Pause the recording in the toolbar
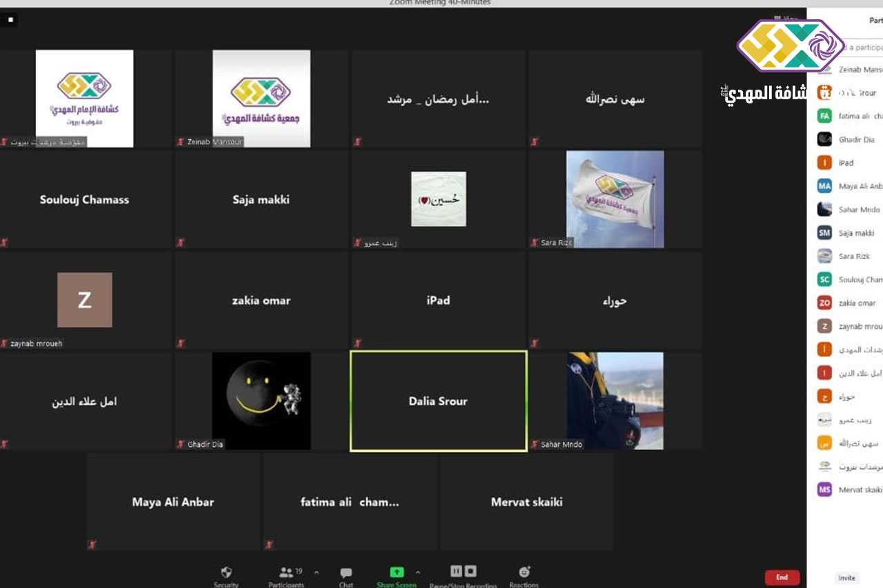The width and height of the screenshot is (883, 588). pyautogui.click(x=456, y=571)
